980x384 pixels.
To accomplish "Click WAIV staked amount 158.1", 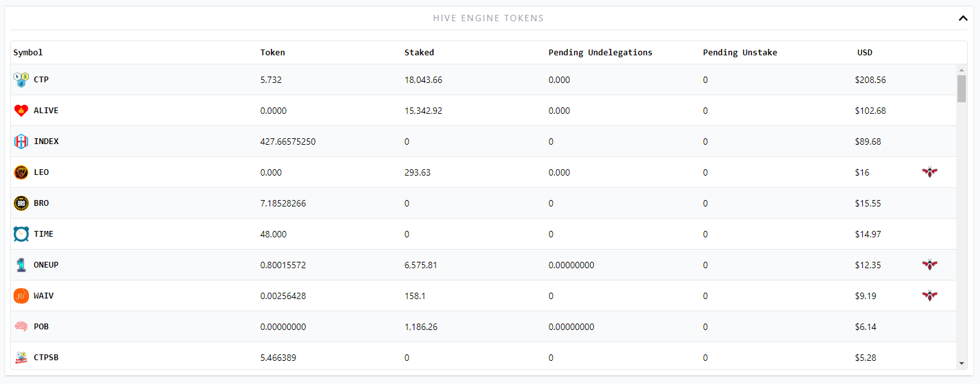I will (x=415, y=296).
